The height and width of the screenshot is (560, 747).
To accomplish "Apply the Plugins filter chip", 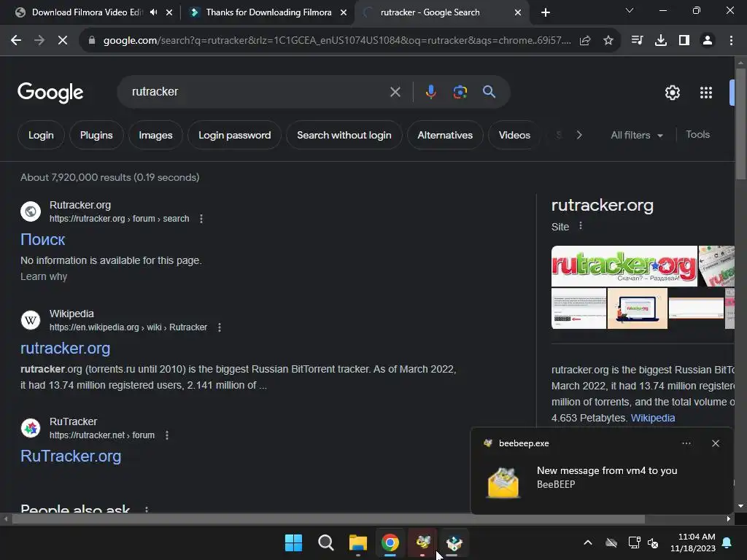I will pos(96,135).
